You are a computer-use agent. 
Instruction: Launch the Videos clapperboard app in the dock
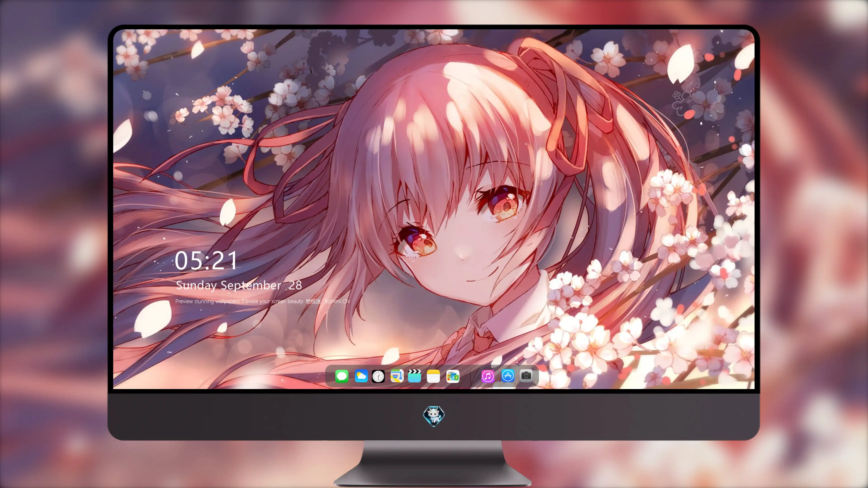[x=415, y=376]
